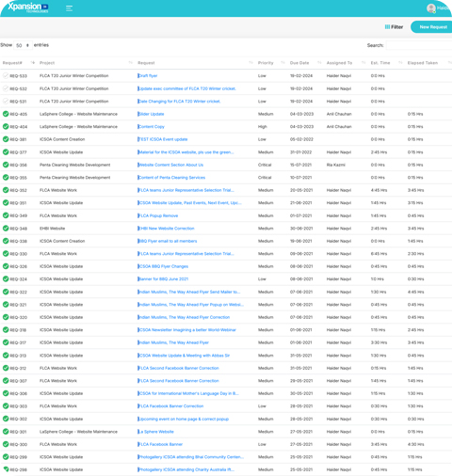Click the Xpansion Technologies logo
The image size is (452, 476).
pos(27,8)
